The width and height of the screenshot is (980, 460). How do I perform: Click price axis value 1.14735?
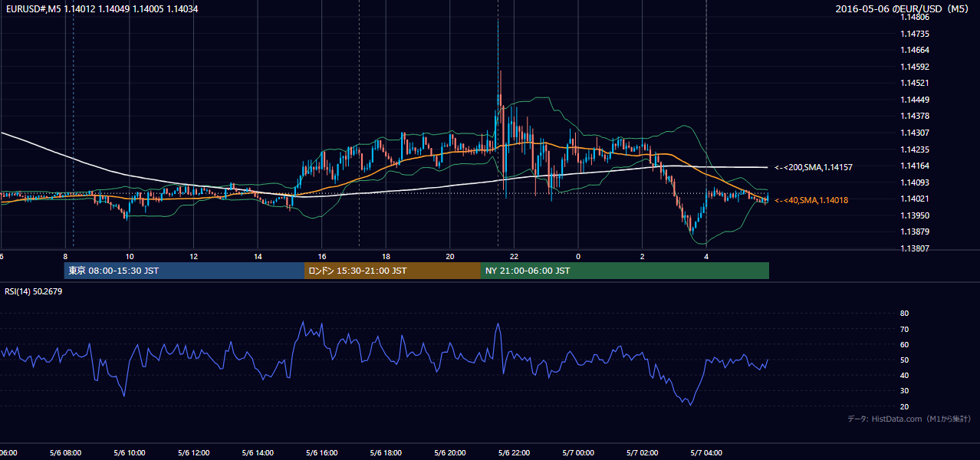click(x=915, y=34)
